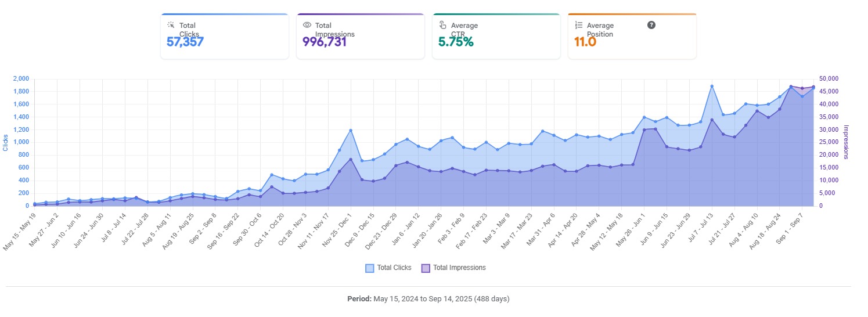Select the 57,357 total clicks value
The height and width of the screenshot is (317, 868).
pos(185,42)
